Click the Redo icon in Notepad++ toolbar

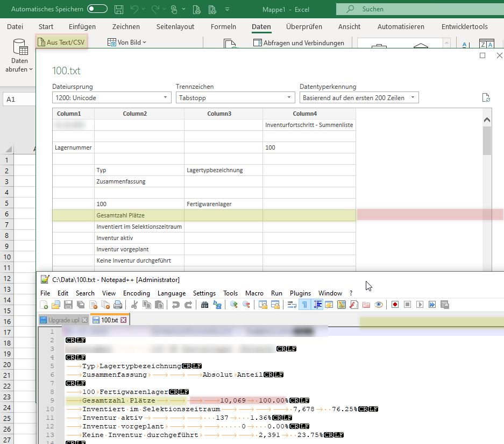tap(188, 305)
